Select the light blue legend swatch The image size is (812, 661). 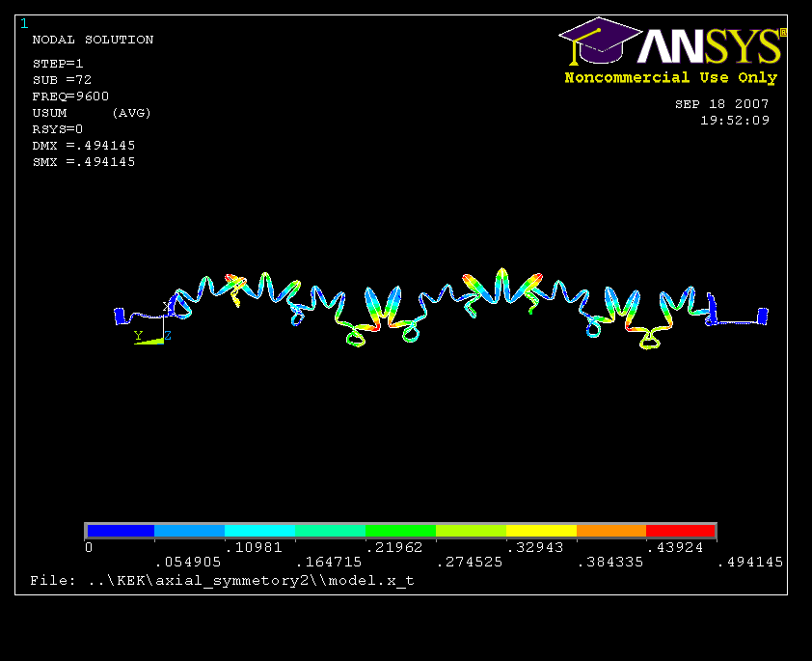click(190, 531)
